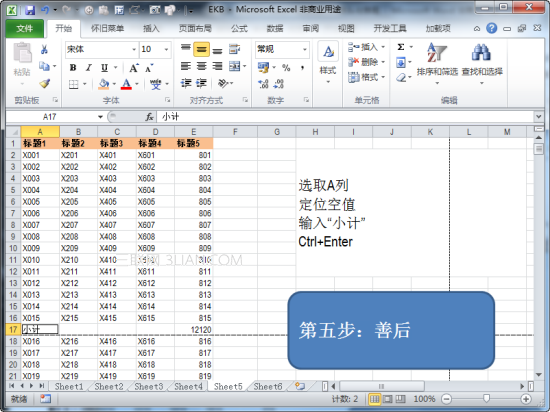Click the Cut scissors icon
The width and height of the screenshot is (550, 412).
[44, 49]
